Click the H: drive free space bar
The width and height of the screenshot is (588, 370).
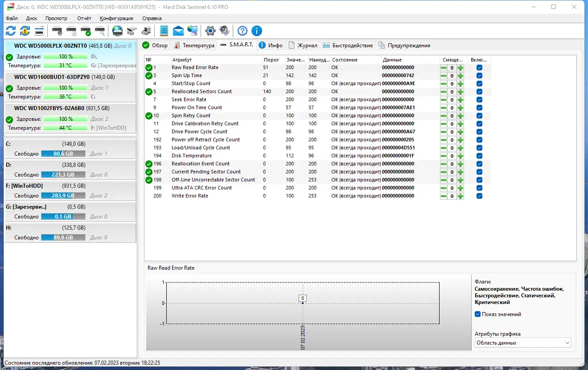(63, 238)
